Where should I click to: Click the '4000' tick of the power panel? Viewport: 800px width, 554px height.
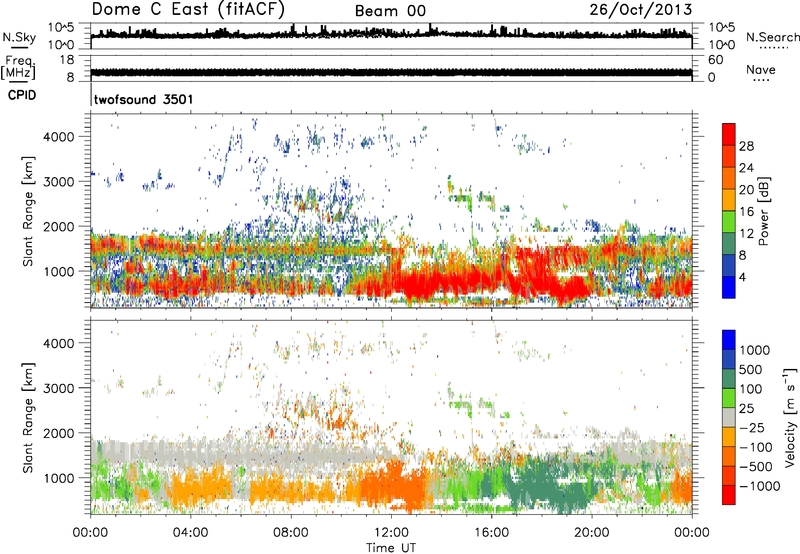coord(58,137)
